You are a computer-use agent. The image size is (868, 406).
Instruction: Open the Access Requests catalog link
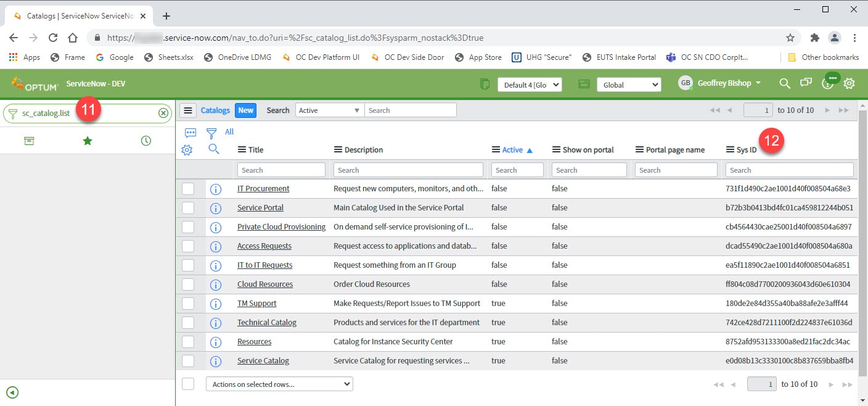click(264, 246)
